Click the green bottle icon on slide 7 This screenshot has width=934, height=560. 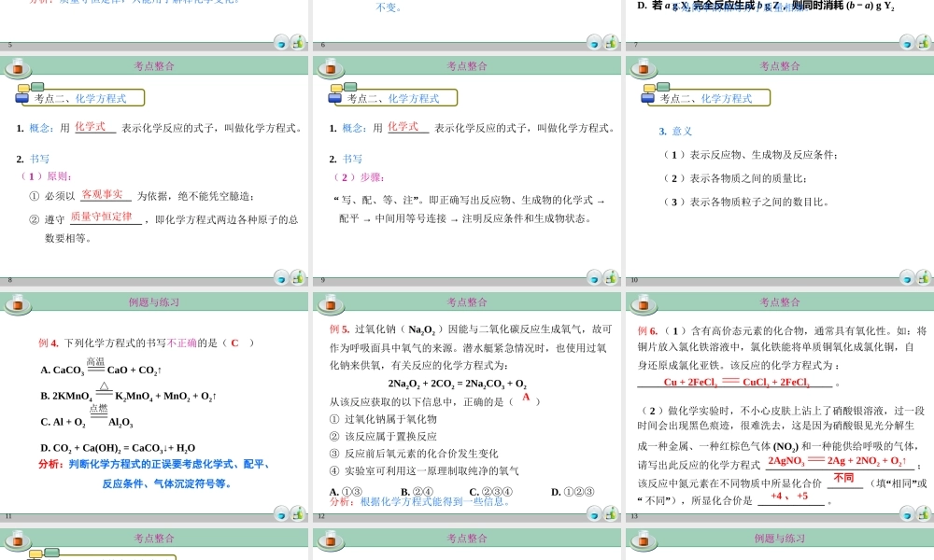coord(924,42)
